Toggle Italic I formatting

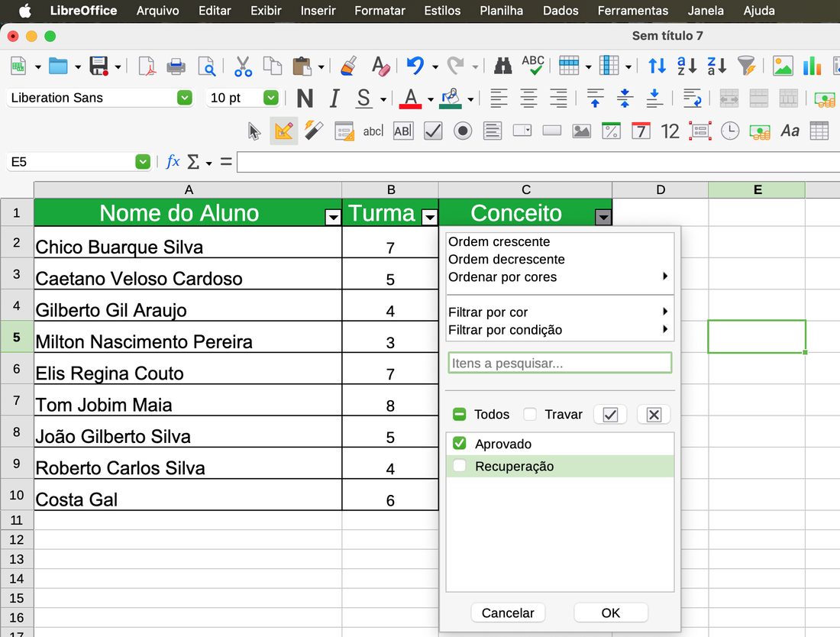pos(334,99)
